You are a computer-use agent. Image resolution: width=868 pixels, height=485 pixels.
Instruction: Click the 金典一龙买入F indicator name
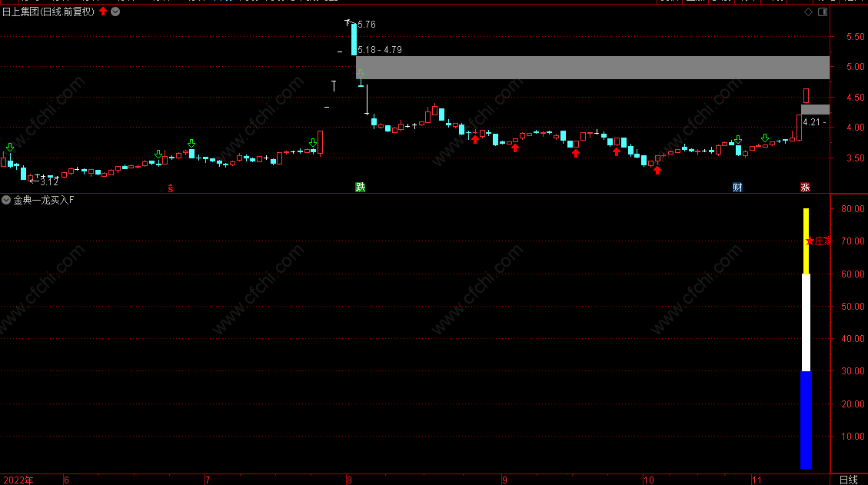44,200
